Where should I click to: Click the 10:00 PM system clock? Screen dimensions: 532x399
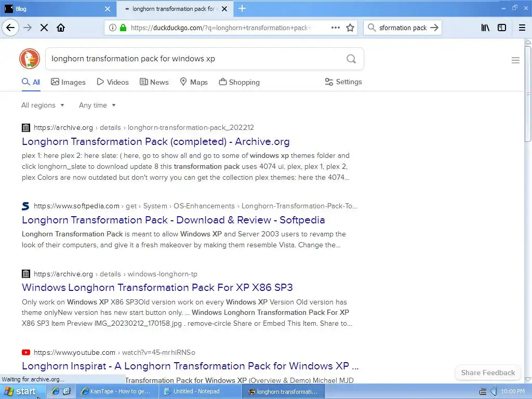[513, 392]
